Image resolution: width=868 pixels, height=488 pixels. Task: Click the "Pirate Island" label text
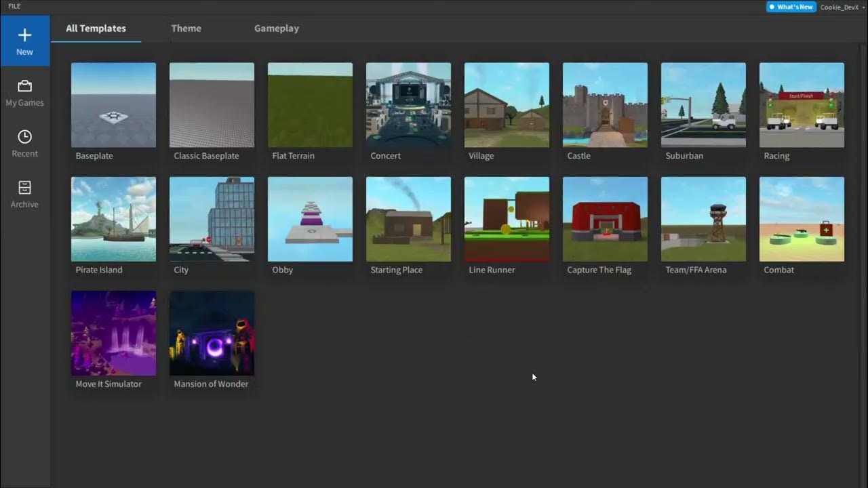(99, 270)
